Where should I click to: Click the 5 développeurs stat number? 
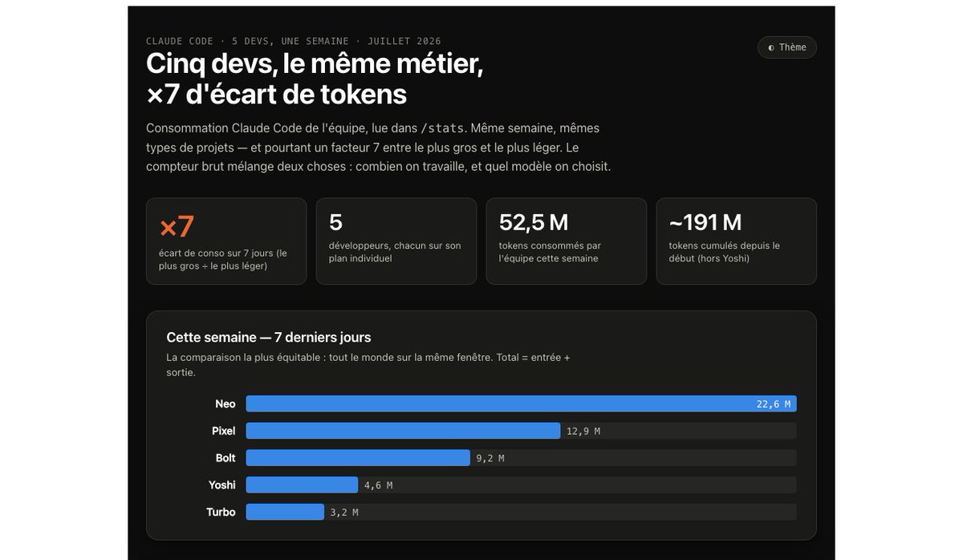335,222
